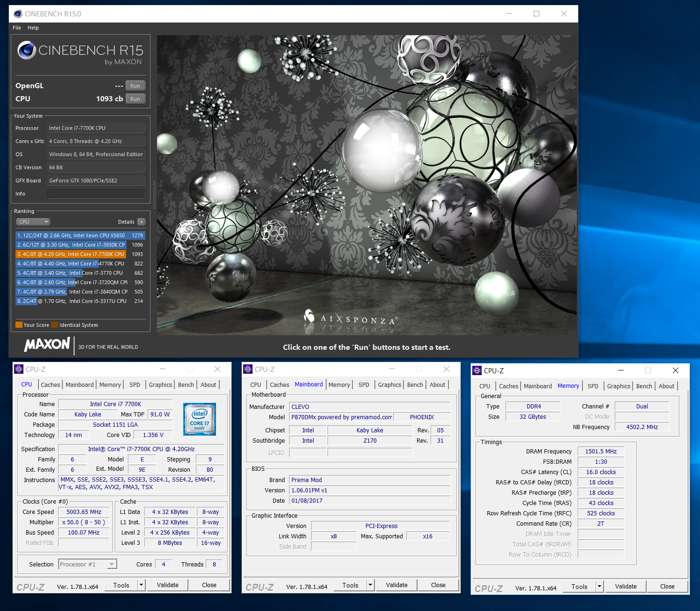
Task: Open Tools dropdown arrow in CPU-Z Mainboard window
Action: [370, 585]
